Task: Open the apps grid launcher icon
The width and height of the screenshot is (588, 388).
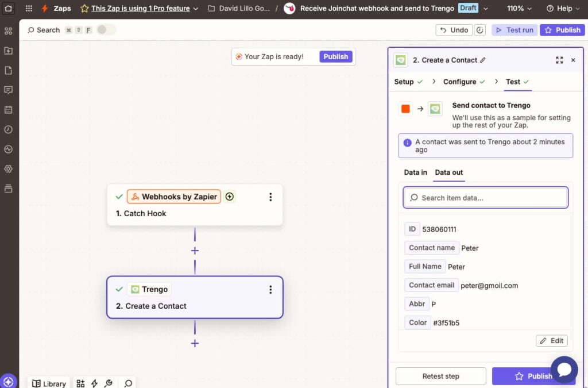Action: tap(29, 8)
